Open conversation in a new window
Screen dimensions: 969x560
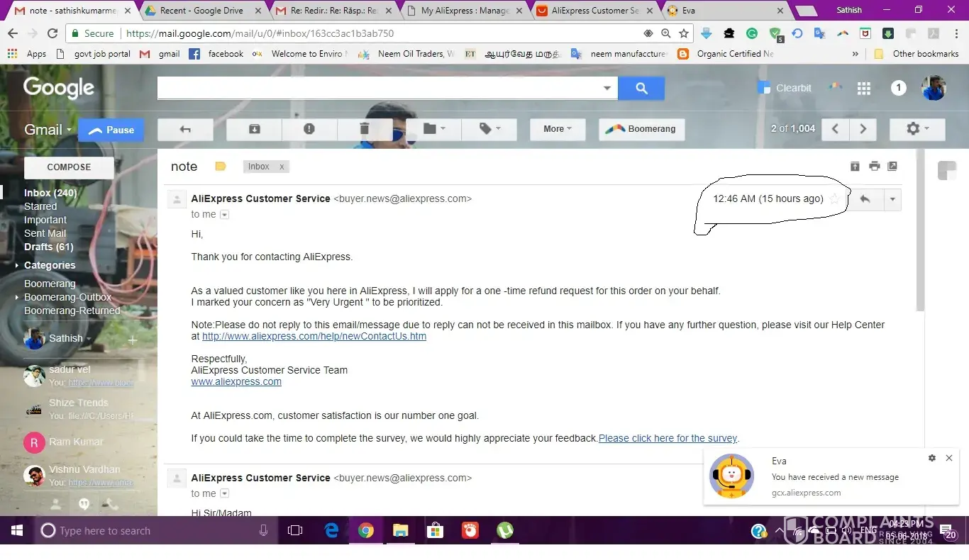point(892,166)
